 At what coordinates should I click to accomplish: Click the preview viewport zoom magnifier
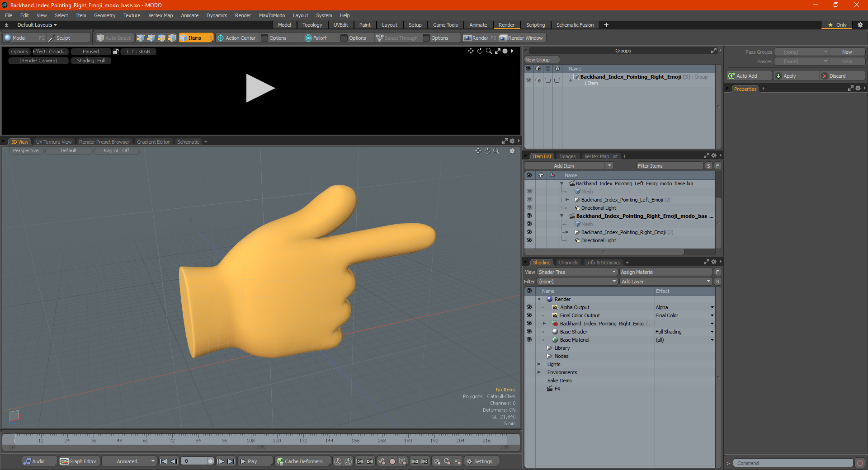pos(489,51)
